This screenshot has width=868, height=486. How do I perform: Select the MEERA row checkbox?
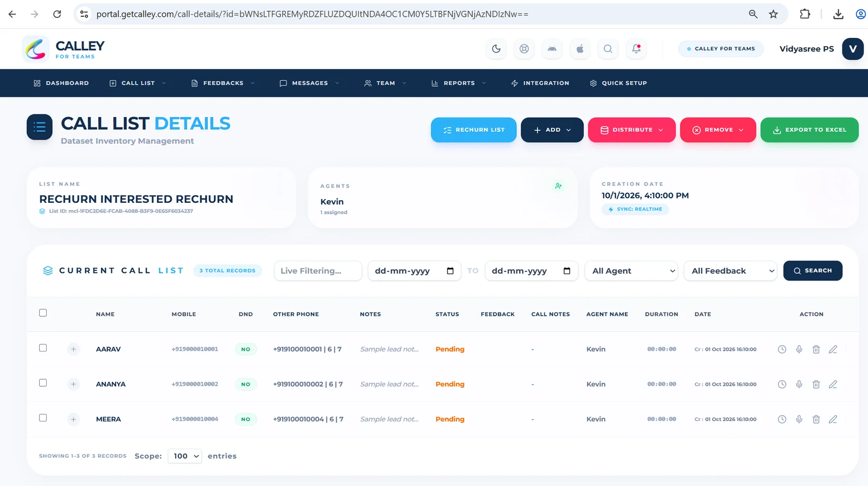[43, 418]
